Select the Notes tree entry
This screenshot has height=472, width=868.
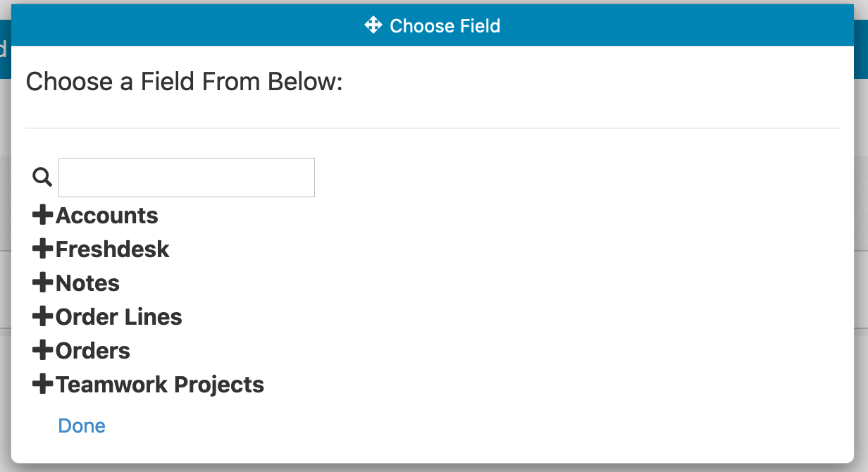click(x=87, y=282)
